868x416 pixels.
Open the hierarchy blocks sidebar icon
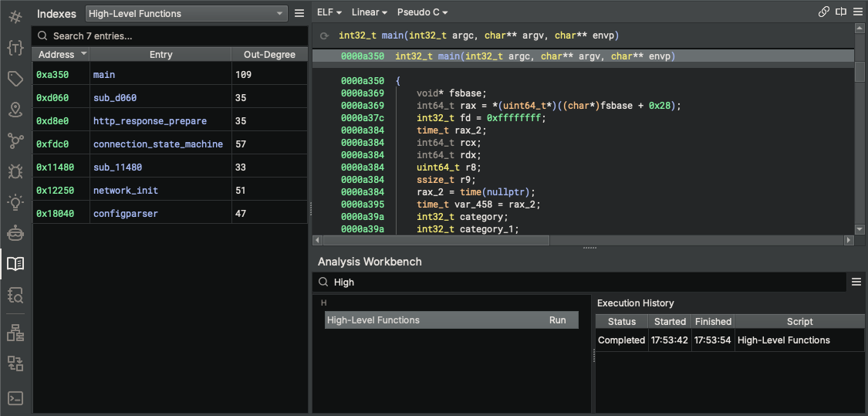(15, 333)
